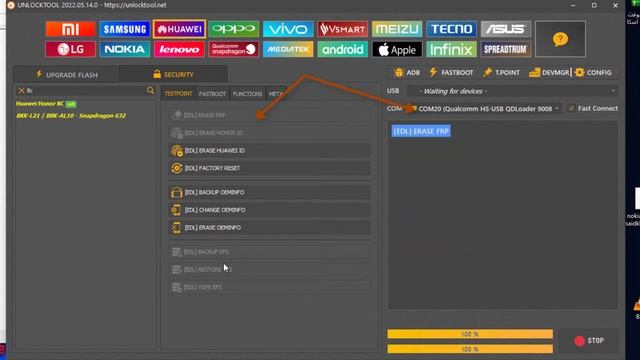Click the lower 100% progress bar
The height and width of the screenshot is (360, 640).
470,349
